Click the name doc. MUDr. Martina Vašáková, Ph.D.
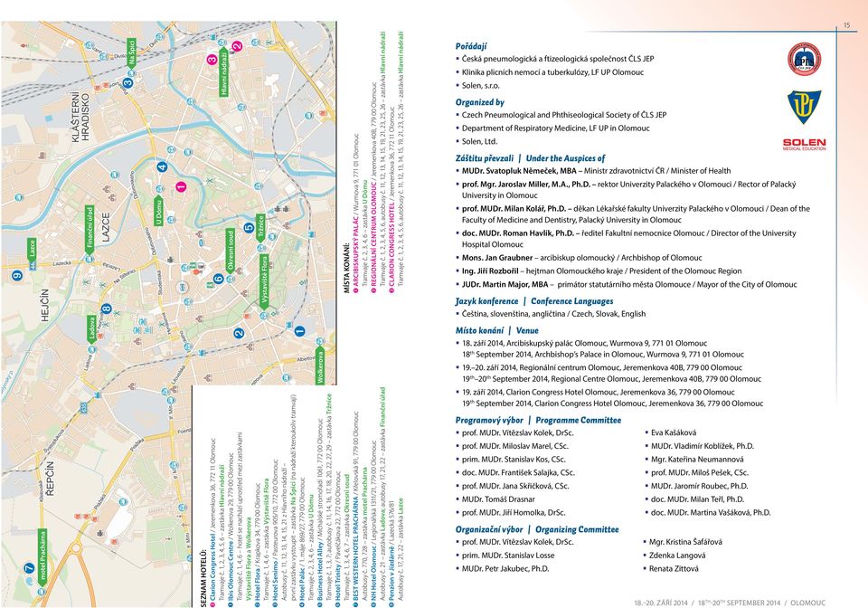Viewport: 868px width, 608px height. [x=711, y=512]
